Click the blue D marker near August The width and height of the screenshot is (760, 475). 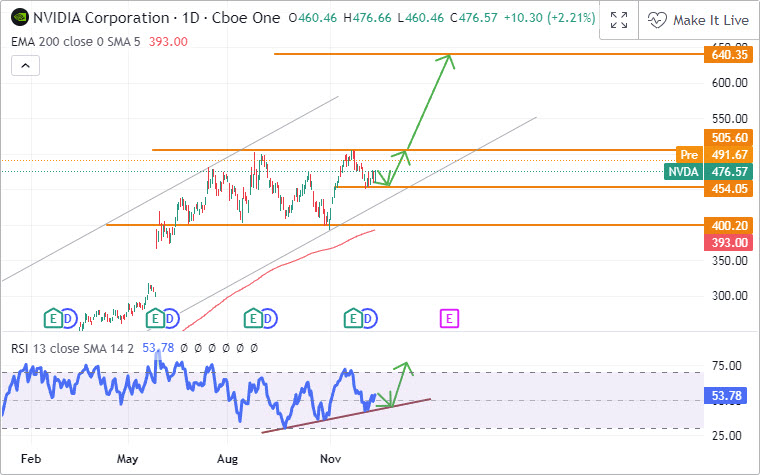(270, 318)
